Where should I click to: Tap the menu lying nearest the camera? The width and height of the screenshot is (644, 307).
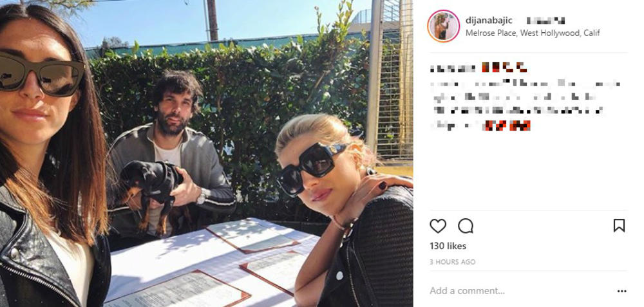tap(176, 290)
